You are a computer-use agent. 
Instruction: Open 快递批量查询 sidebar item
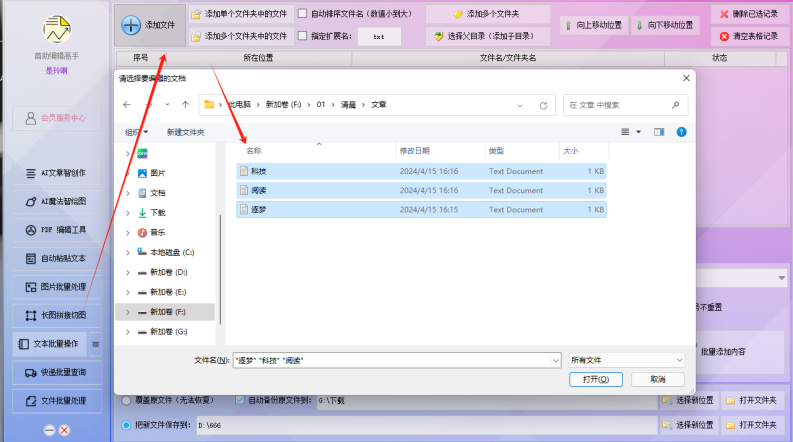[57, 373]
